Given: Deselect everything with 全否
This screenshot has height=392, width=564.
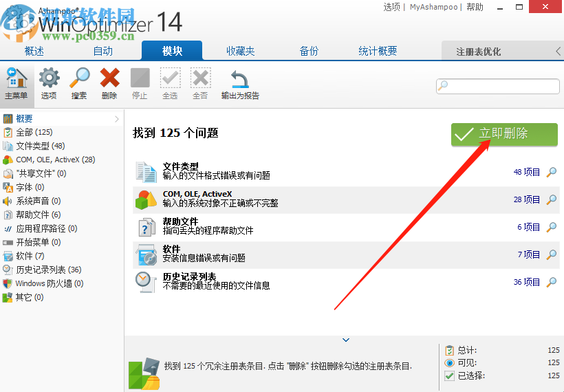Looking at the screenshot, I should tap(200, 84).
